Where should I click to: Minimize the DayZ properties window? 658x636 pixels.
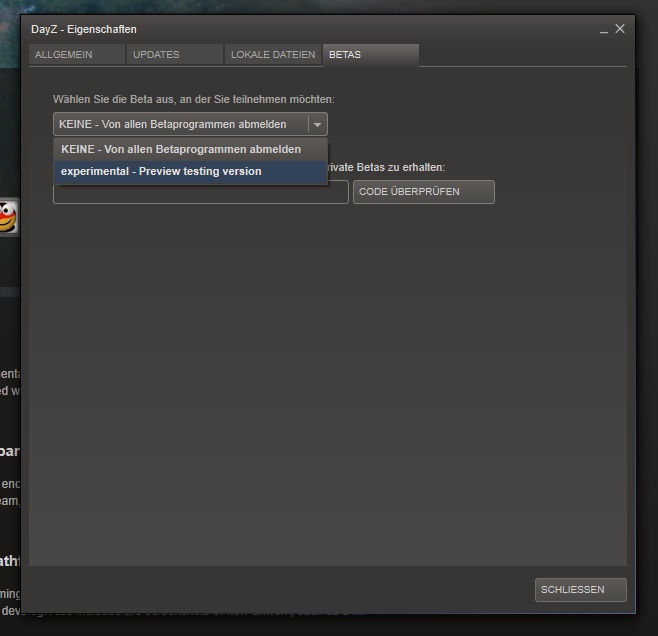pos(604,31)
